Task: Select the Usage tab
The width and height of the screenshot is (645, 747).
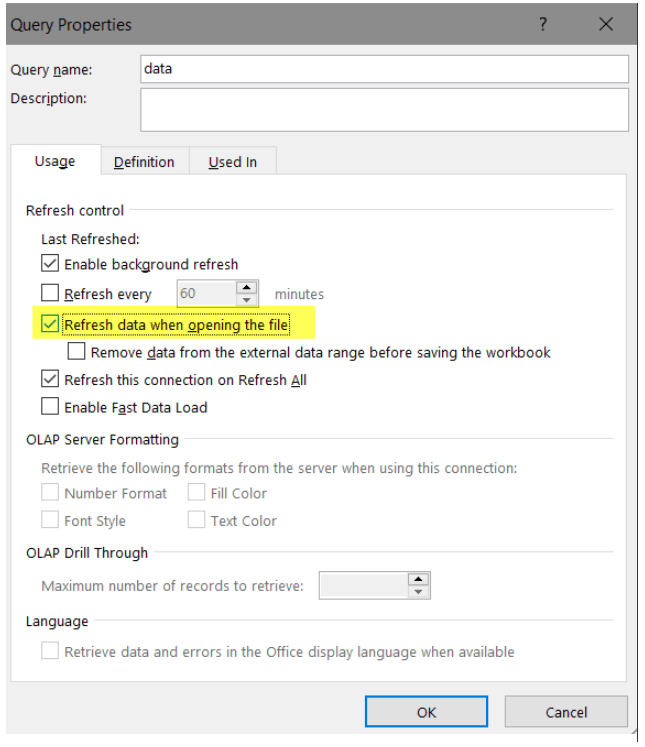Action: click(55, 161)
